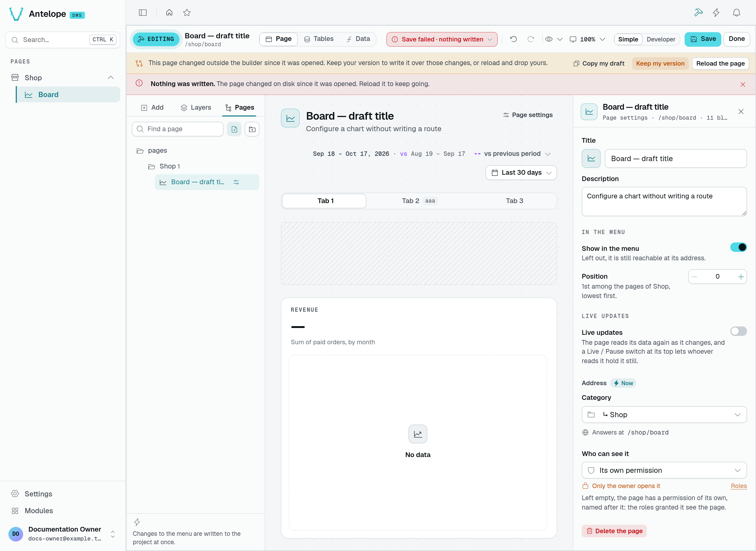Image resolution: width=756 pixels, height=551 pixels.
Task: Open the builder hammer icon
Action: pyautogui.click(x=698, y=13)
